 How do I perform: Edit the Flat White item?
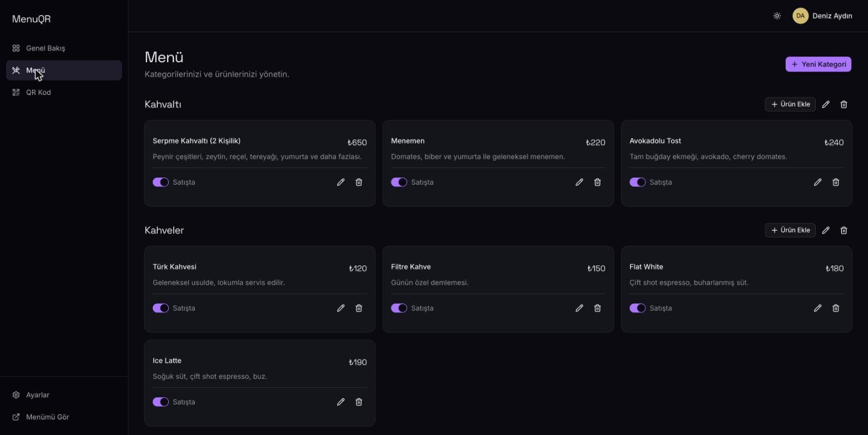[x=817, y=308]
